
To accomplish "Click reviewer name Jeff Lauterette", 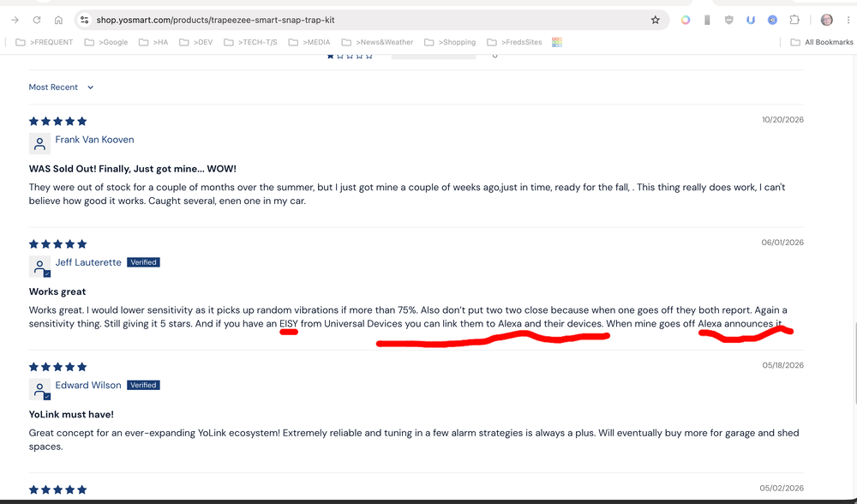I will coord(88,262).
